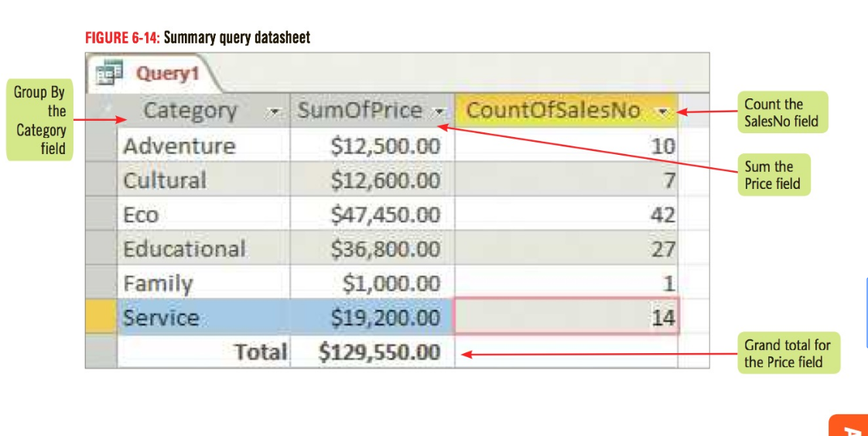Select the Query1 tab

pyautogui.click(x=155, y=73)
